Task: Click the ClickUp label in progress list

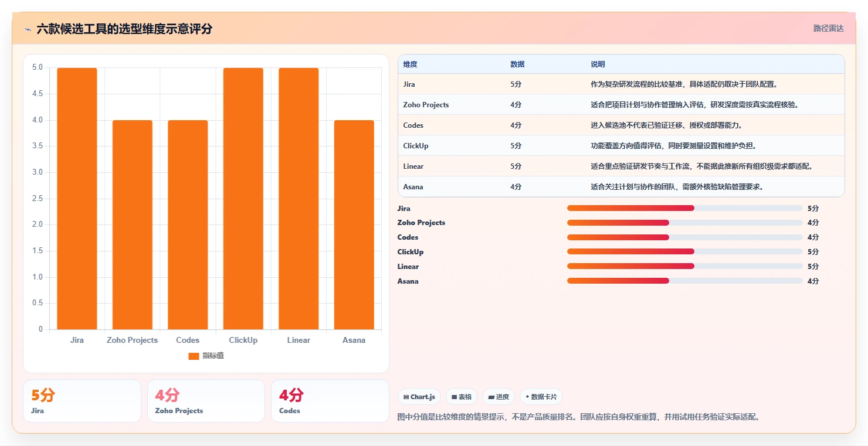Action: pos(411,252)
